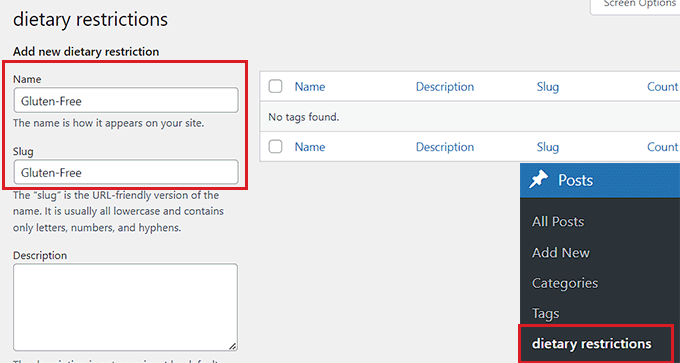
Task: Select Add New under Posts
Action: (x=561, y=252)
